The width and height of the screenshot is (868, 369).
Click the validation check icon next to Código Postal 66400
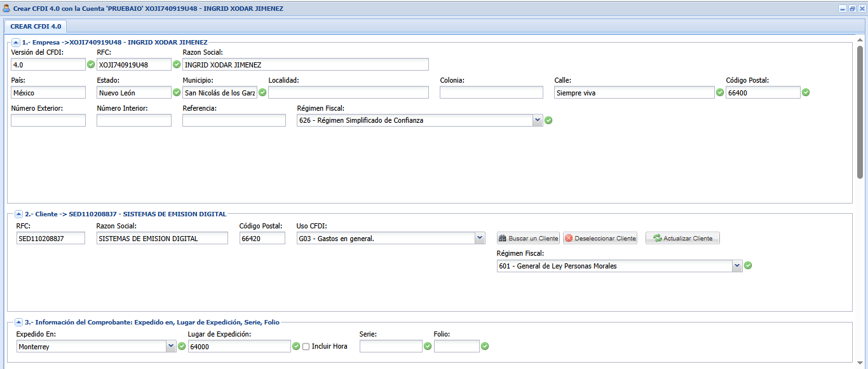point(806,92)
